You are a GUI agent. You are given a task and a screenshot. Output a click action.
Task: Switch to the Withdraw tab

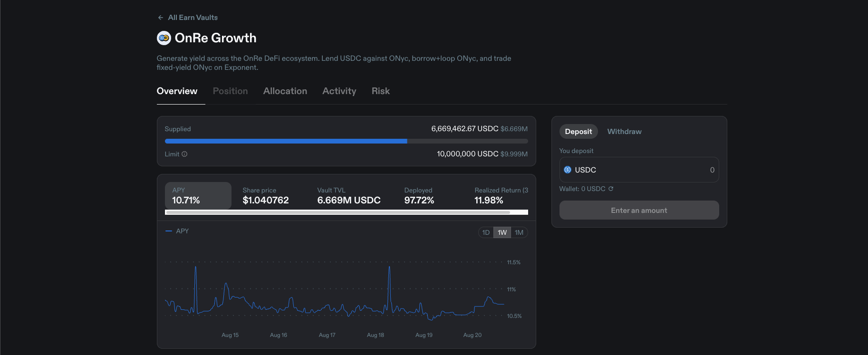(x=624, y=132)
